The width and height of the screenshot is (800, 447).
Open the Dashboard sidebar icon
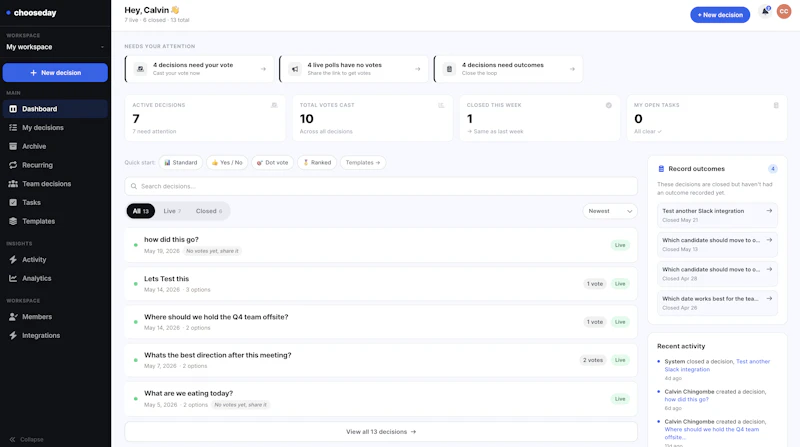pyautogui.click(x=13, y=109)
